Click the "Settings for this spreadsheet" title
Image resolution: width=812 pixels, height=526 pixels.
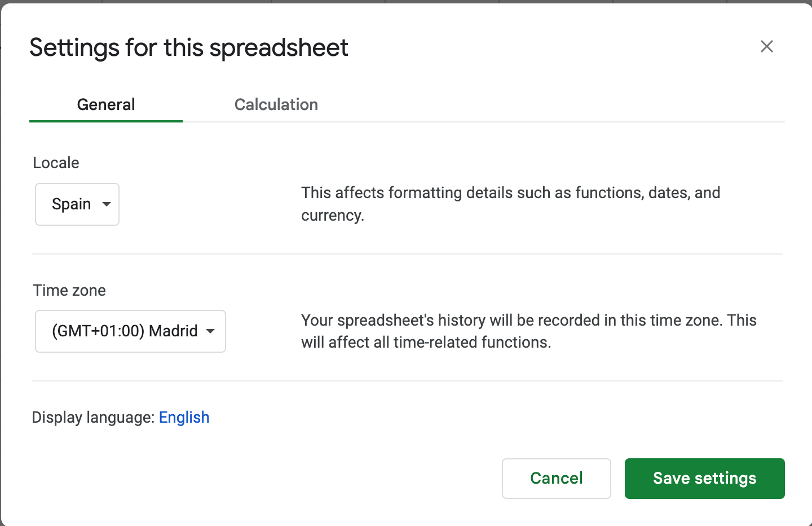pyautogui.click(x=189, y=47)
